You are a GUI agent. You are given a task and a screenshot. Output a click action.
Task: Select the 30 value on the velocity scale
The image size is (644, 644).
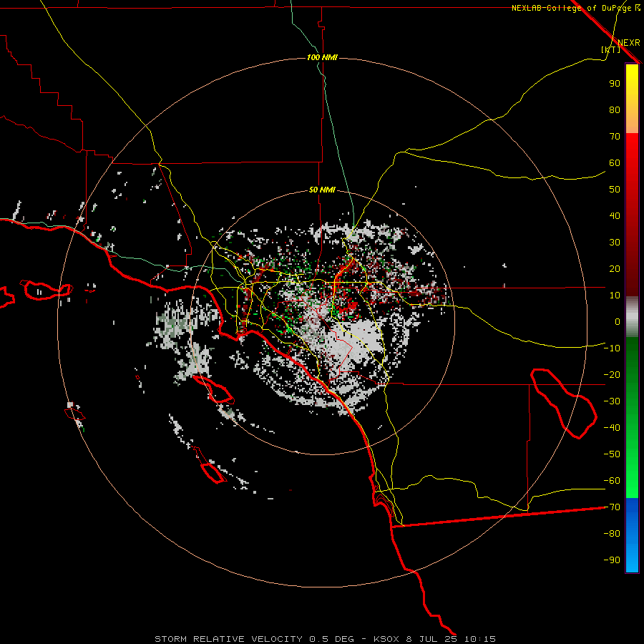coord(615,243)
